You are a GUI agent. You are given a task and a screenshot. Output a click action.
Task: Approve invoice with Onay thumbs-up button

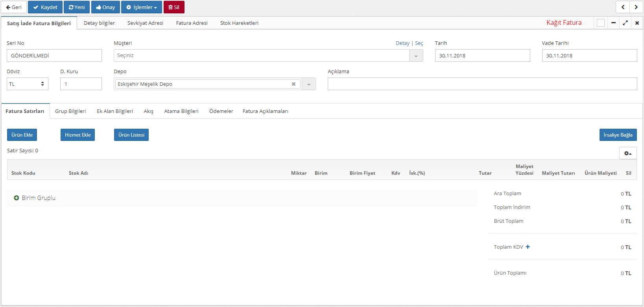[105, 7]
